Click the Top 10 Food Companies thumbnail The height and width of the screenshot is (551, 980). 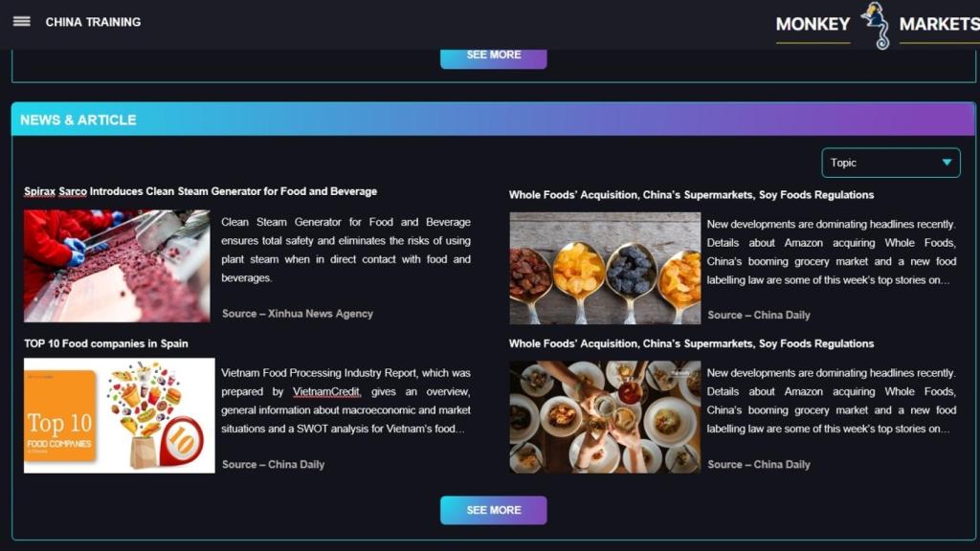point(120,415)
